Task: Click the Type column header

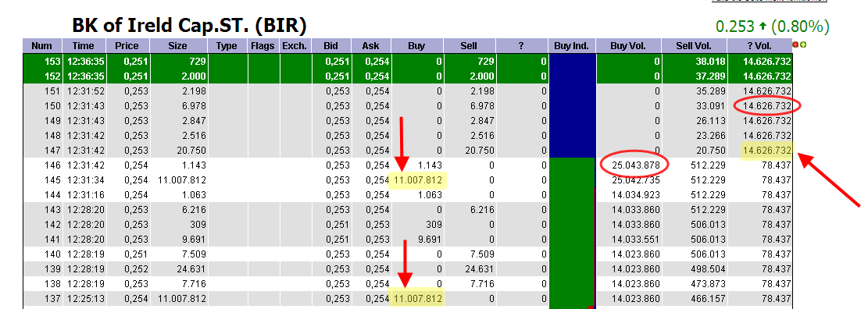Action: click(x=227, y=46)
